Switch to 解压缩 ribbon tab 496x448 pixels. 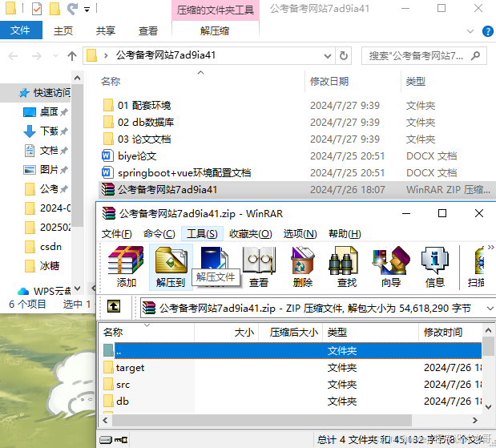(x=215, y=30)
